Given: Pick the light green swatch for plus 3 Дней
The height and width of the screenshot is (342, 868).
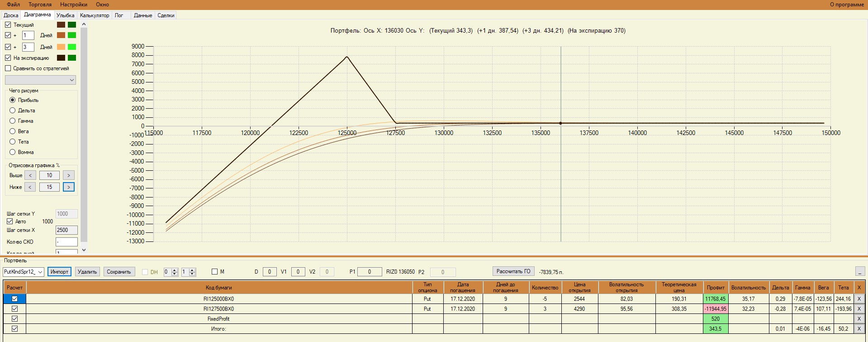Looking at the screenshot, I should (72, 47).
